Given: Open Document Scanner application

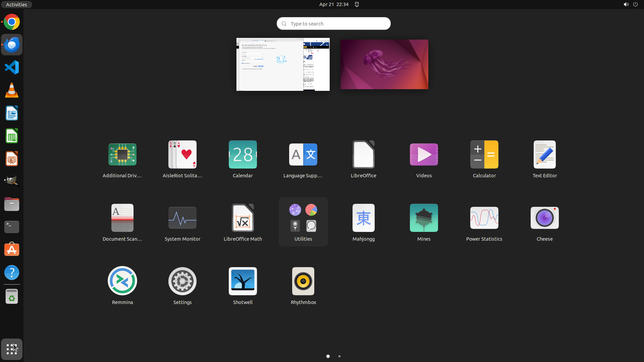Looking at the screenshot, I should [x=122, y=218].
